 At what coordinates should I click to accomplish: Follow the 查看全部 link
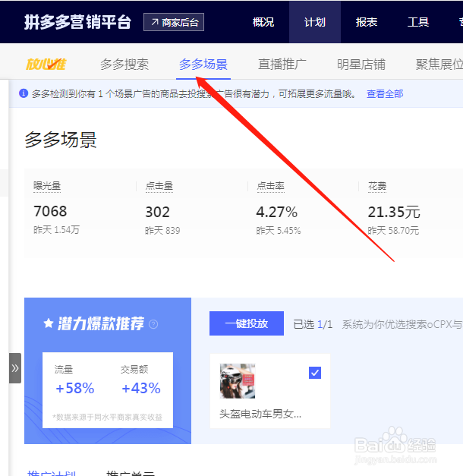click(x=385, y=94)
